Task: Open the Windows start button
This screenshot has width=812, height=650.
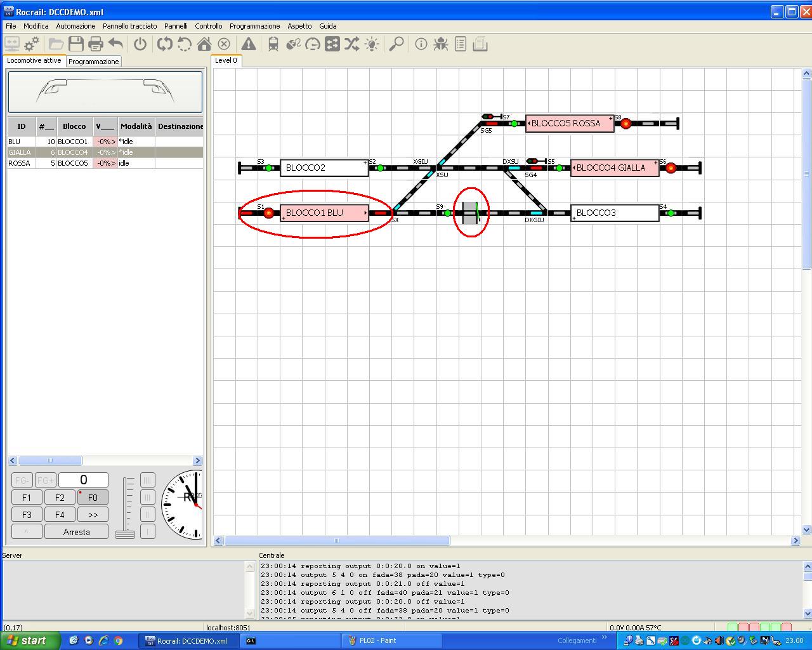Action: pos(29,640)
